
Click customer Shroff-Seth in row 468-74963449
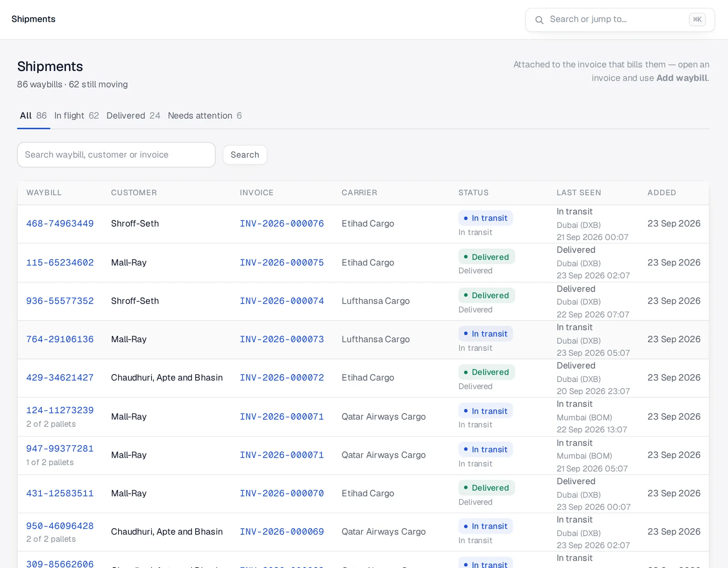click(135, 223)
